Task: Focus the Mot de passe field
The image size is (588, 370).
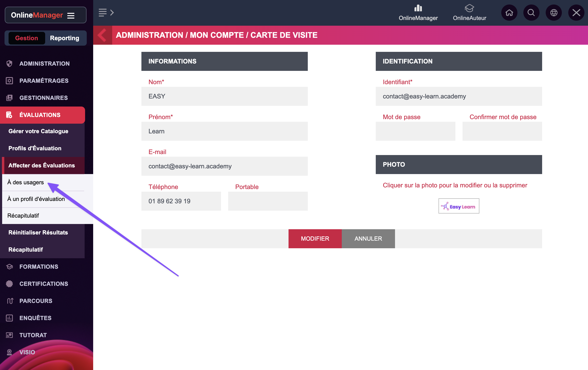Action: coord(415,131)
